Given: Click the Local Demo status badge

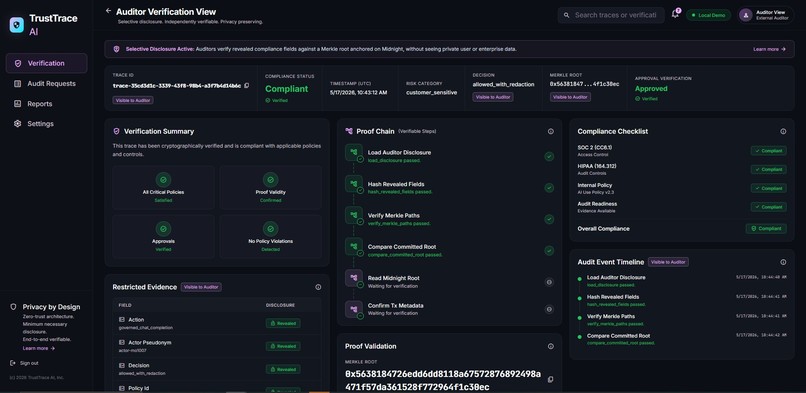Looking at the screenshot, I should click(708, 15).
